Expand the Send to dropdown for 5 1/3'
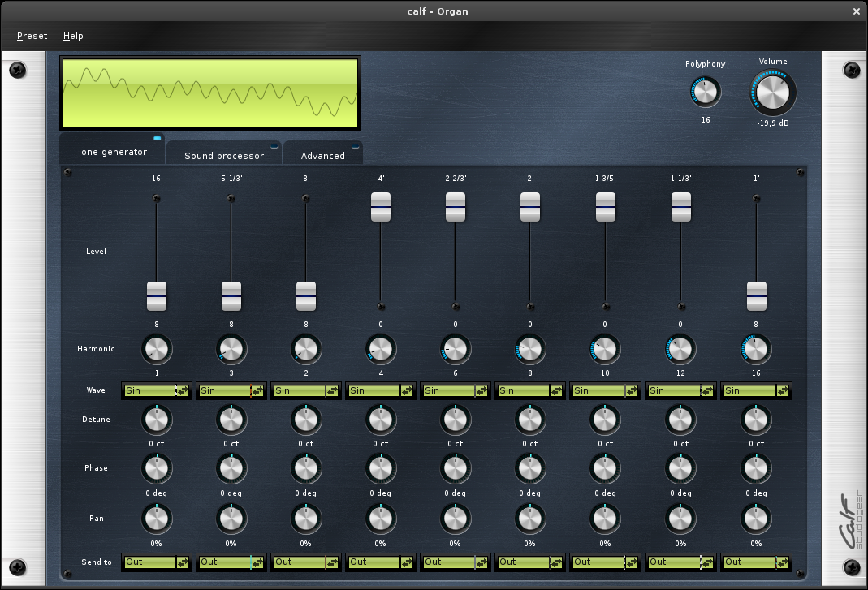Image resolution: width=868 pixels, height=590 pixels. [231, 562]
